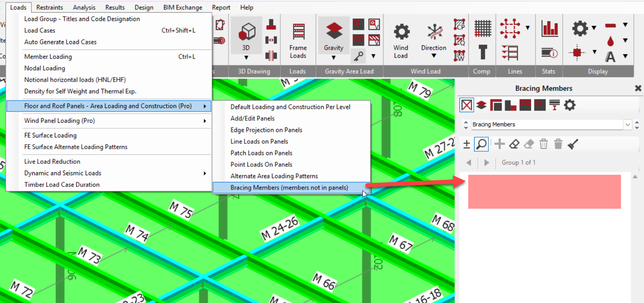Click the member info icon in Stats
644x303 pixels.
[x=550, y=53]
